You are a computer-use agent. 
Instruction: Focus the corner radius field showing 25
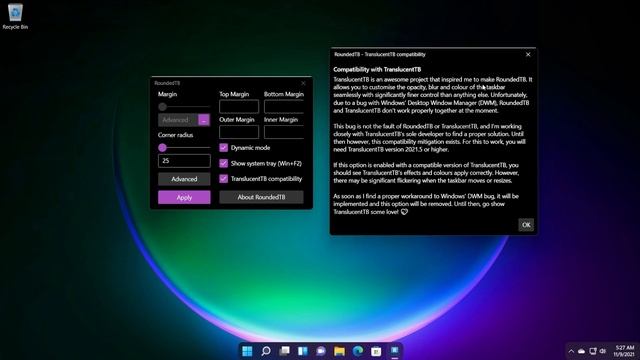click(184, 161)
